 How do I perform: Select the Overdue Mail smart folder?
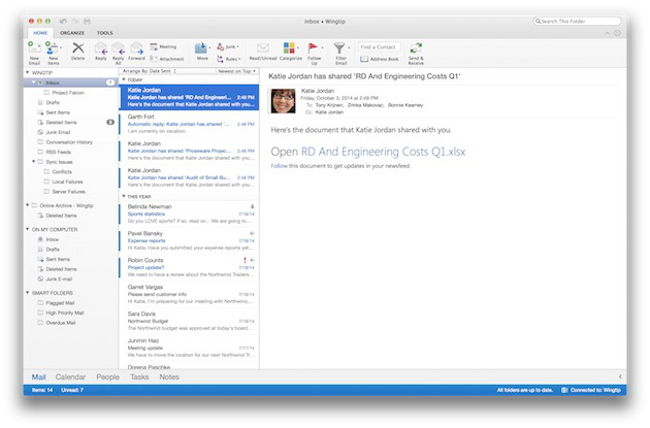click(70, 323)
